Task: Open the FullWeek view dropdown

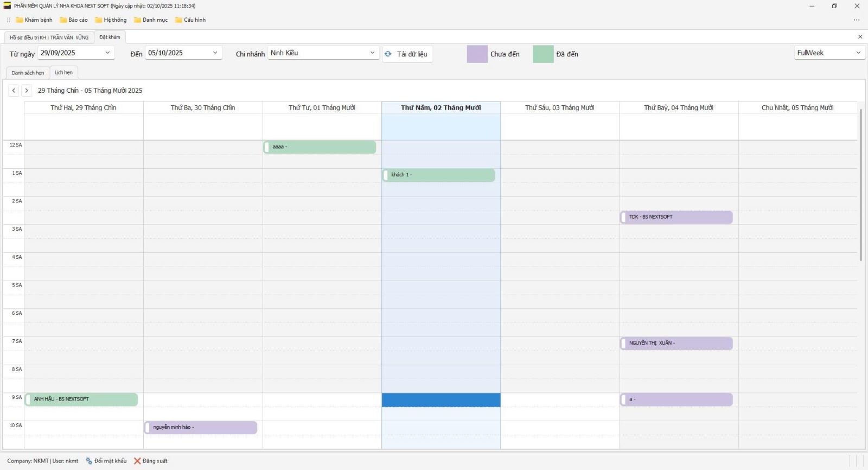Action: tap(858, 53)
